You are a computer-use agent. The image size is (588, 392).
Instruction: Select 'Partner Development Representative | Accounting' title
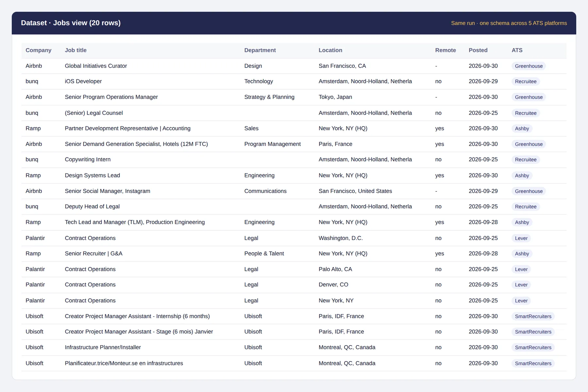pyautogui.click(x=128, y=128)
